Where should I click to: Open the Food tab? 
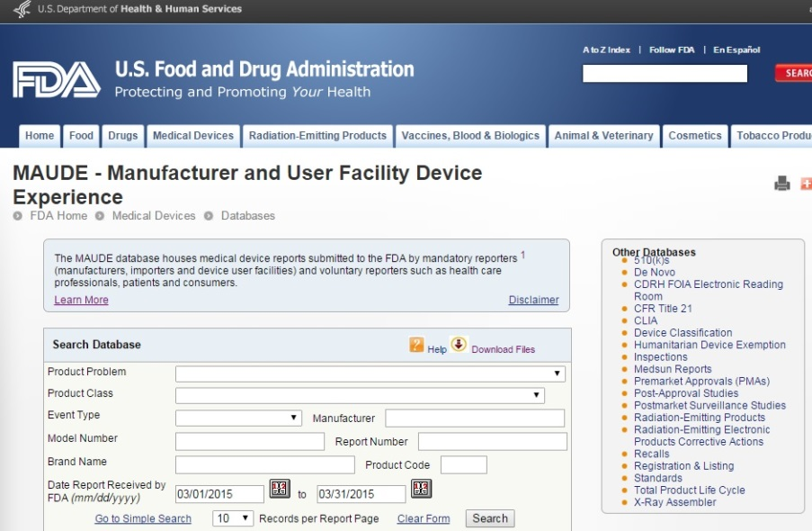click(x=81, y=136)
